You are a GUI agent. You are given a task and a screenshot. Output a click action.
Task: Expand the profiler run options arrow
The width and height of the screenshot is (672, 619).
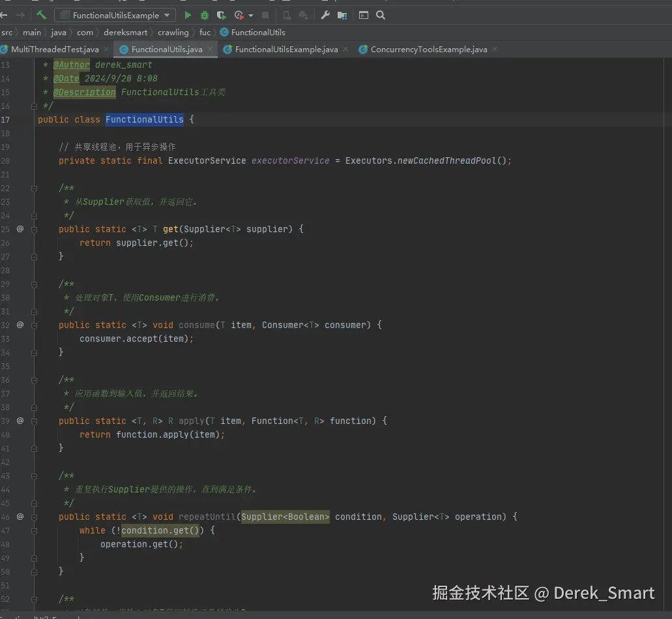[251, 16]
